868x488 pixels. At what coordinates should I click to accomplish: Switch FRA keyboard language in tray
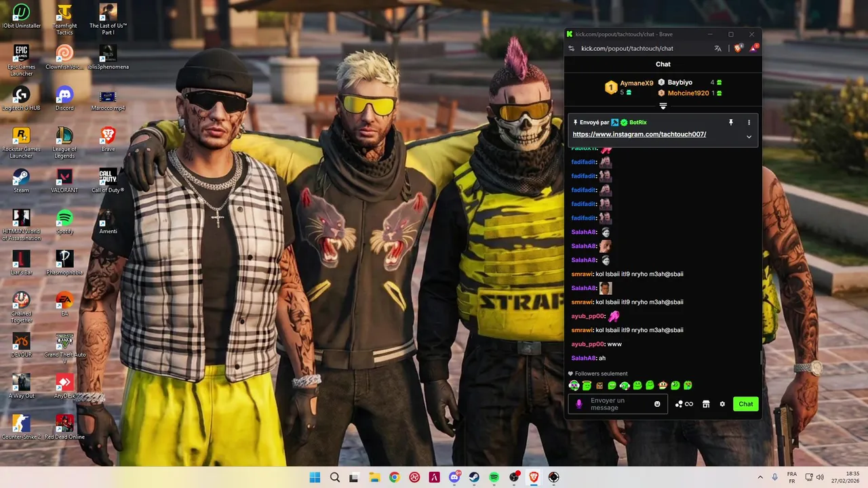791,477
